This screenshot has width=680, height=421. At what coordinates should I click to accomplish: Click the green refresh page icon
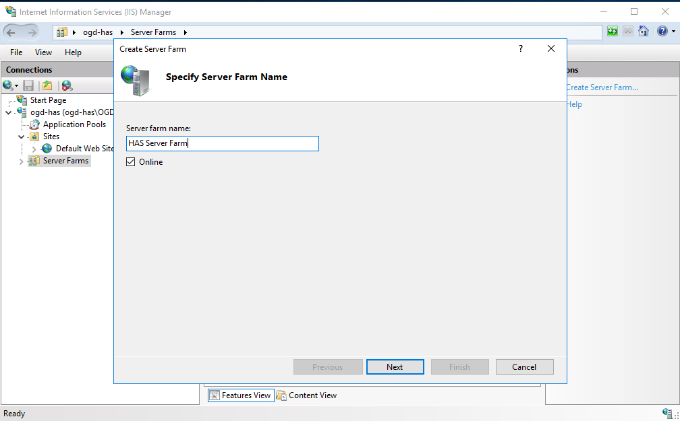[x=612, y=31]
